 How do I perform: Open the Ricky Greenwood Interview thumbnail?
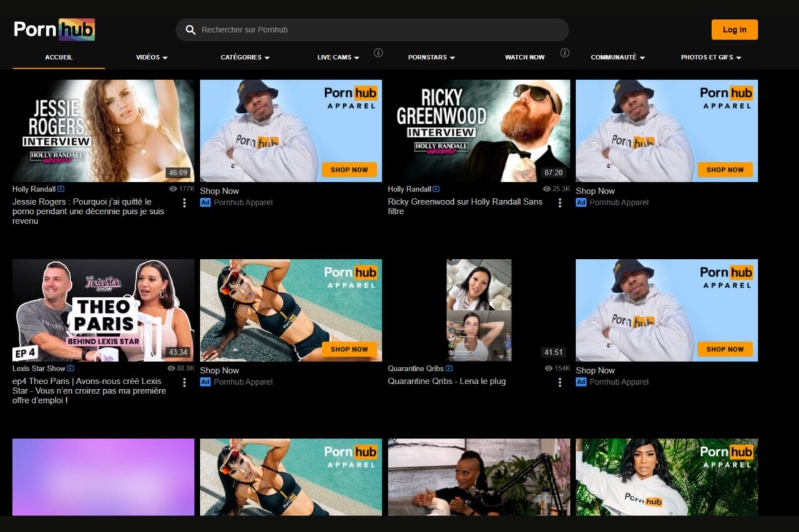click(479, 130)
